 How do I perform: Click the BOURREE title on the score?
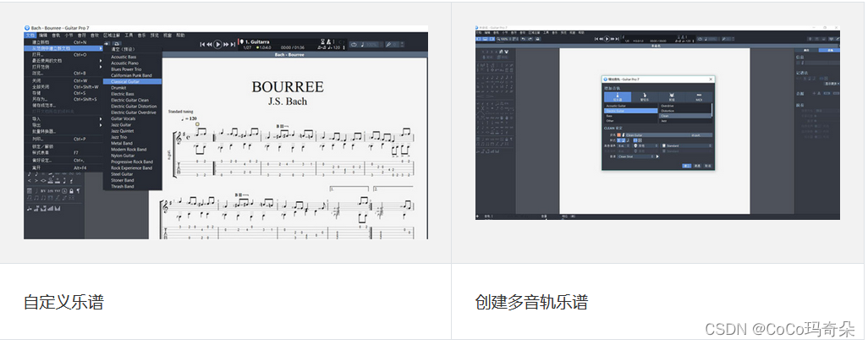tap(288, 87)
